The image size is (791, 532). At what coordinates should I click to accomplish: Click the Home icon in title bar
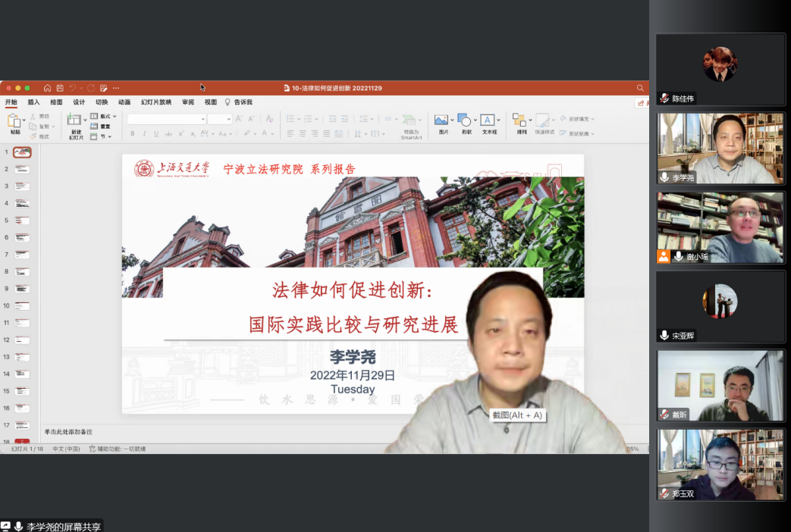click(47, 88)
